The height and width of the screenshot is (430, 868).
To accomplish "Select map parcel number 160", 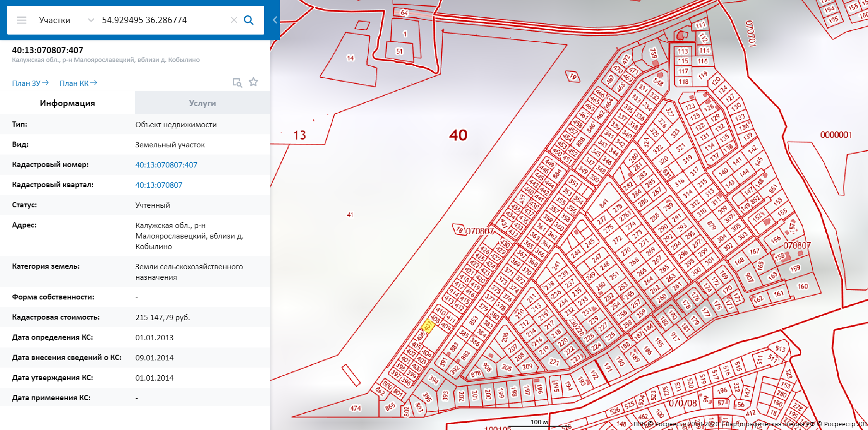I will pos(803,287).
